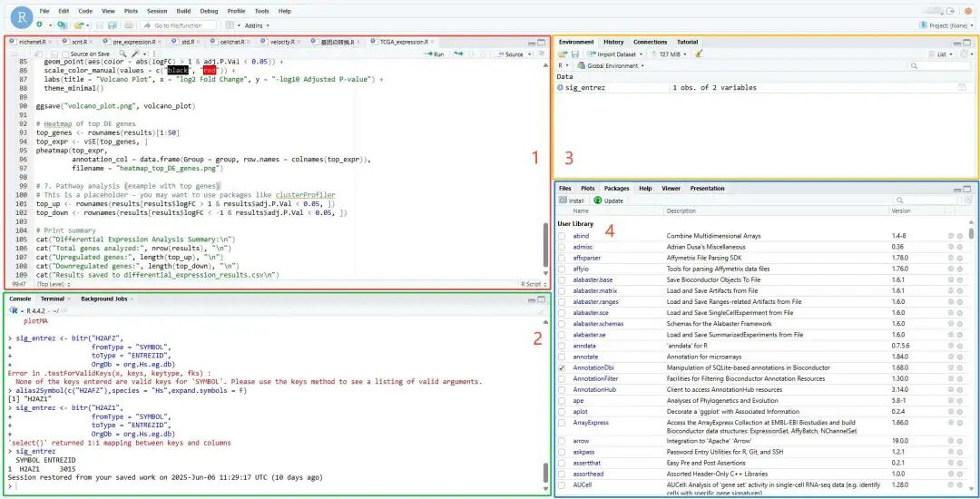The height and width of the screenshot is (499, 980).
Task: Click the refresh icon in Packages pane
Action: click(968, 201)
